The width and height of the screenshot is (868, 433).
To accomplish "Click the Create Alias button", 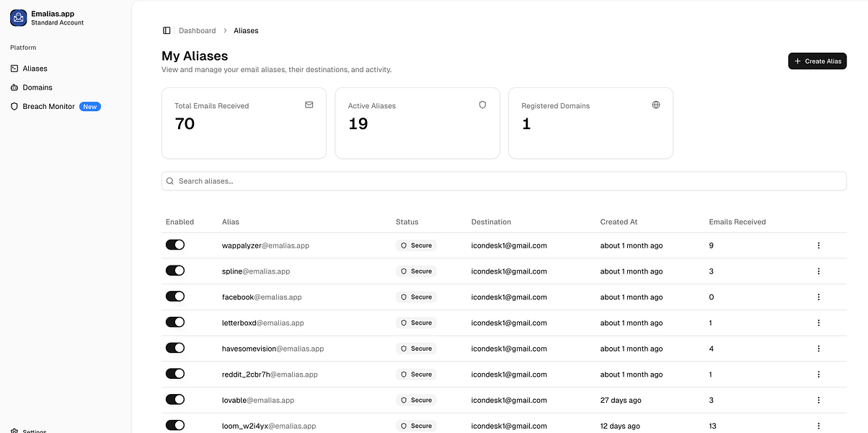I will [817, 61].
